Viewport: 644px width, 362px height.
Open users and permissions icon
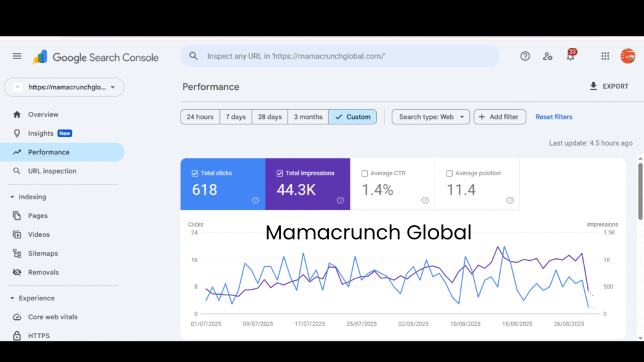548,56
